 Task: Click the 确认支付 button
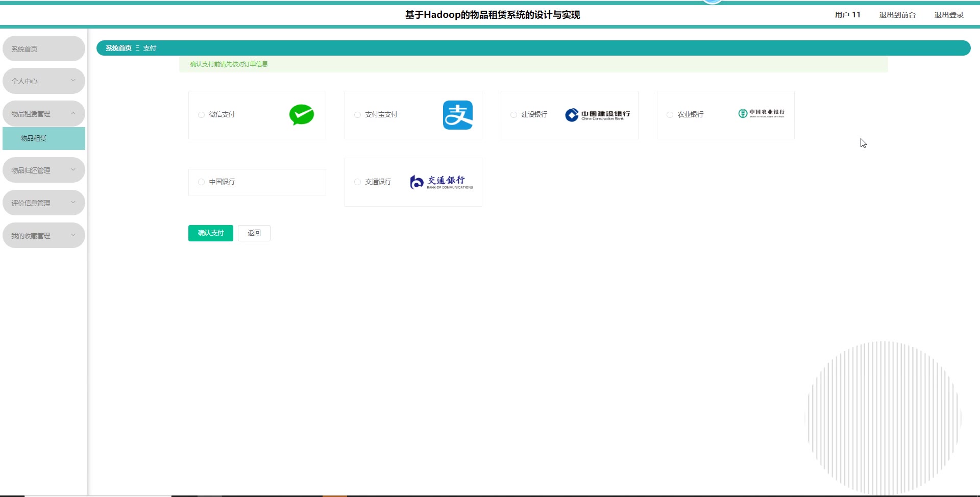tap(211, 233)
